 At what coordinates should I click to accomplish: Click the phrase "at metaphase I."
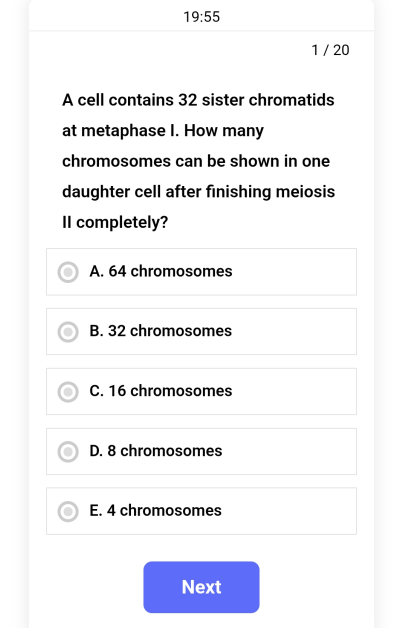(121, 131)
